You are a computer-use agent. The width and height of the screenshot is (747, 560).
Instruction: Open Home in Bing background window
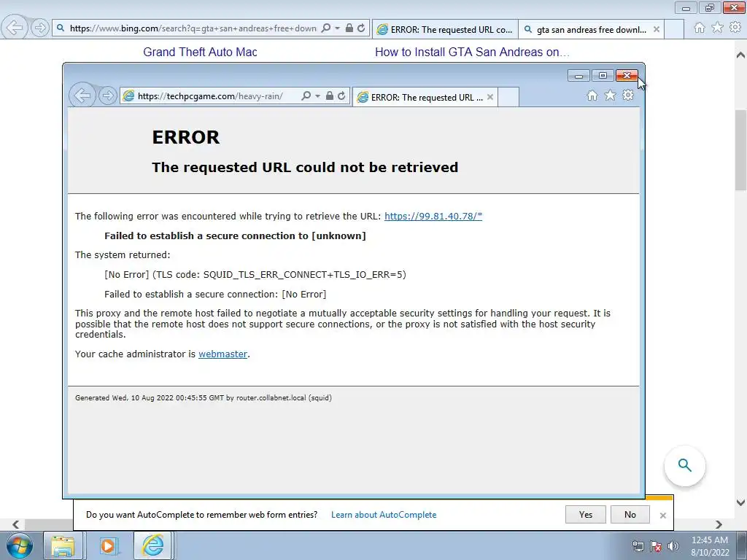tap(699, 28)
